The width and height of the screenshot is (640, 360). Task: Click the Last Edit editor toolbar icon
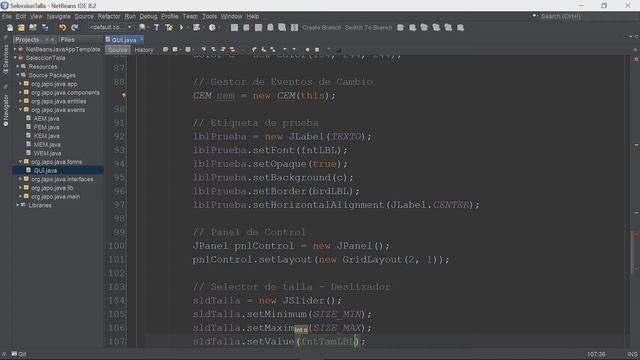[165, 50]
